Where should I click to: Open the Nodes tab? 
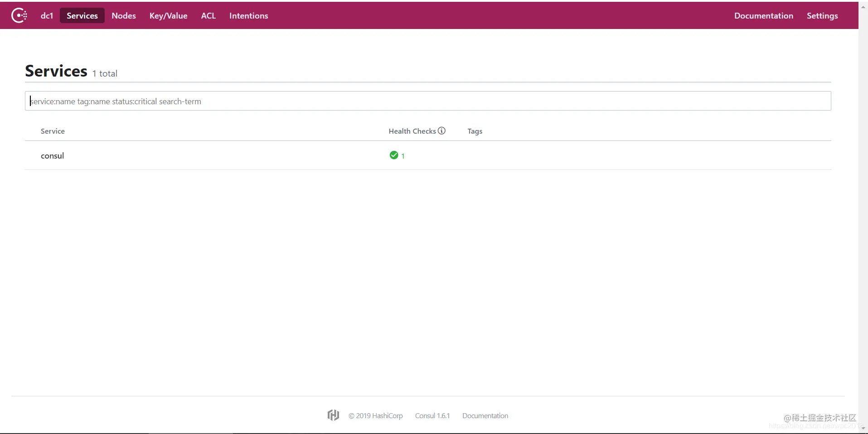tap(124, 15)
